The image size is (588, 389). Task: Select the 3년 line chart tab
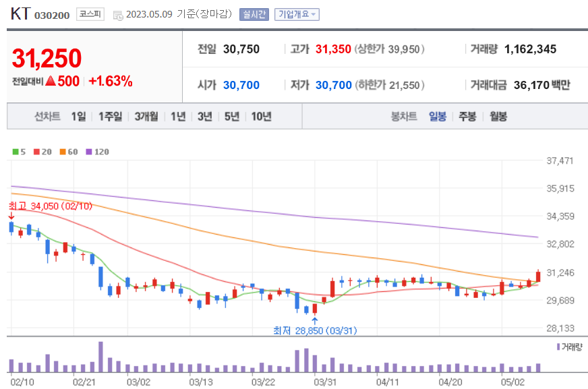coord(205,117)
